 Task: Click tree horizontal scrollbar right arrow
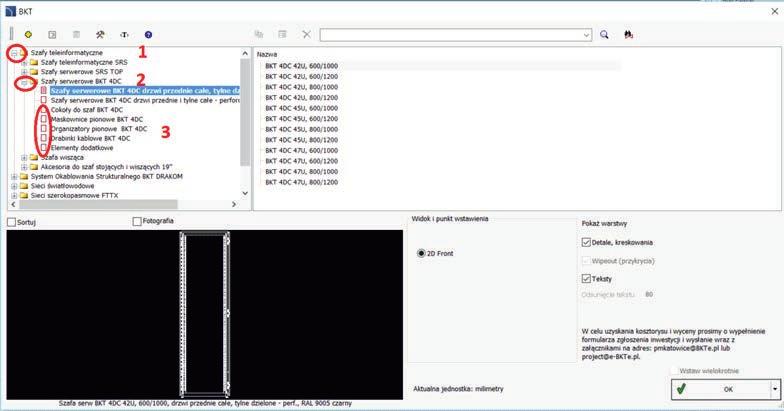[234, 204]
